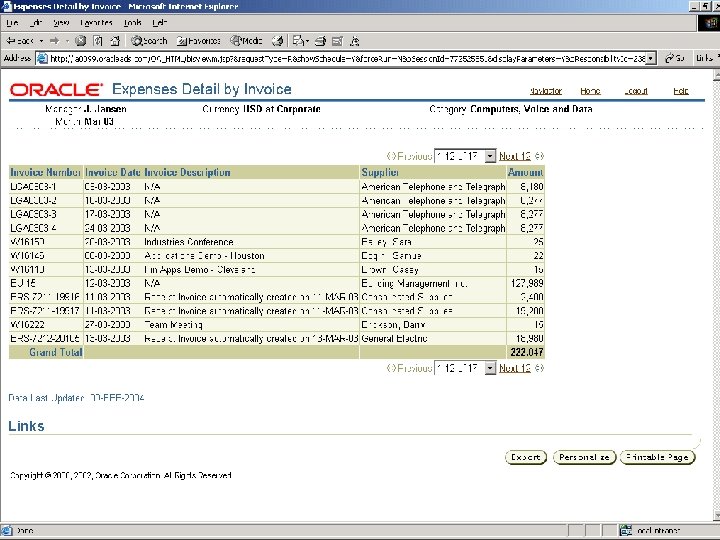Open the Favorites menu
720x540 pixels.
click(96, 22)
